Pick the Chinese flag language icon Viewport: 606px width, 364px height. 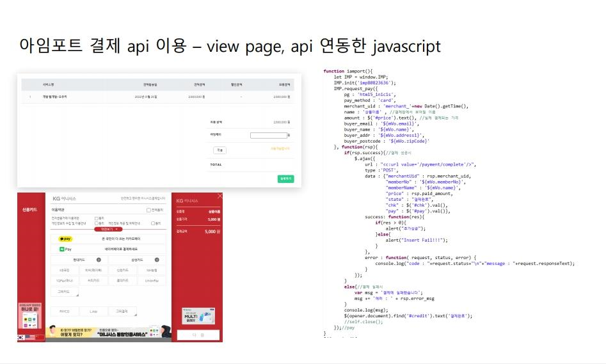pyautogui.click(x=39, y=336)
